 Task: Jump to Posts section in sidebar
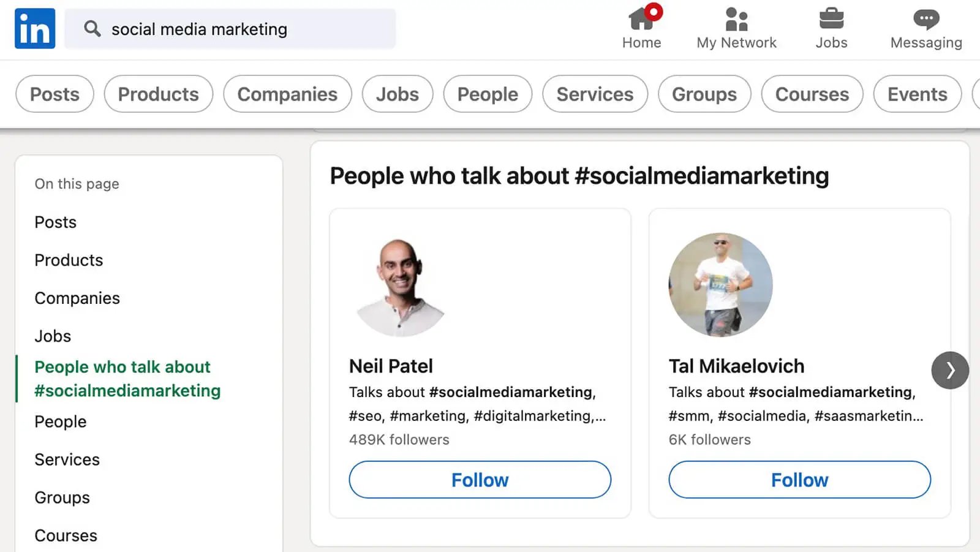[x=55, y=222]
